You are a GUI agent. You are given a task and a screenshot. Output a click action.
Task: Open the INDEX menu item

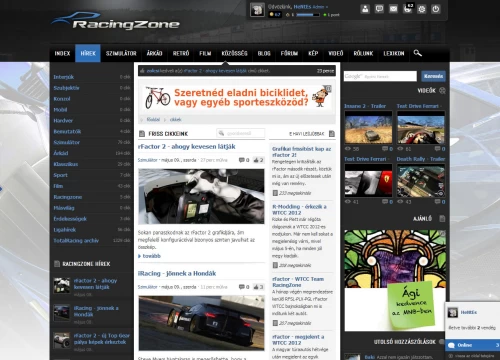pos(62,53)
